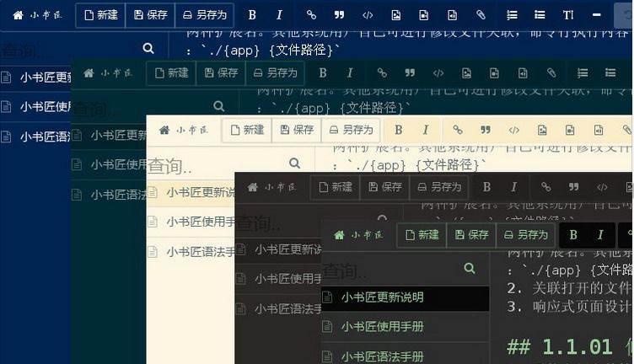Click 新建 in navy blue window toolbar
The image size is (634, 364).
click(x=100, y=15)
